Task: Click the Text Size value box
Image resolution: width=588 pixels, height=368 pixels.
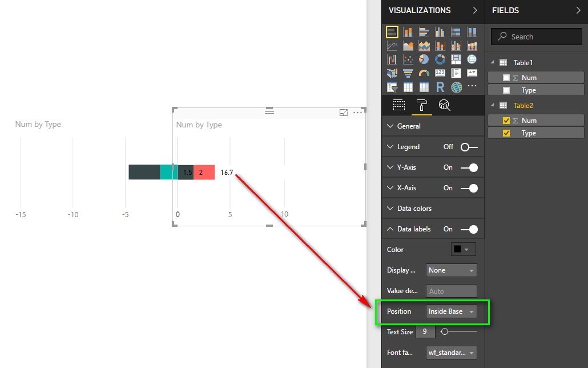Action: pos(425,331)
